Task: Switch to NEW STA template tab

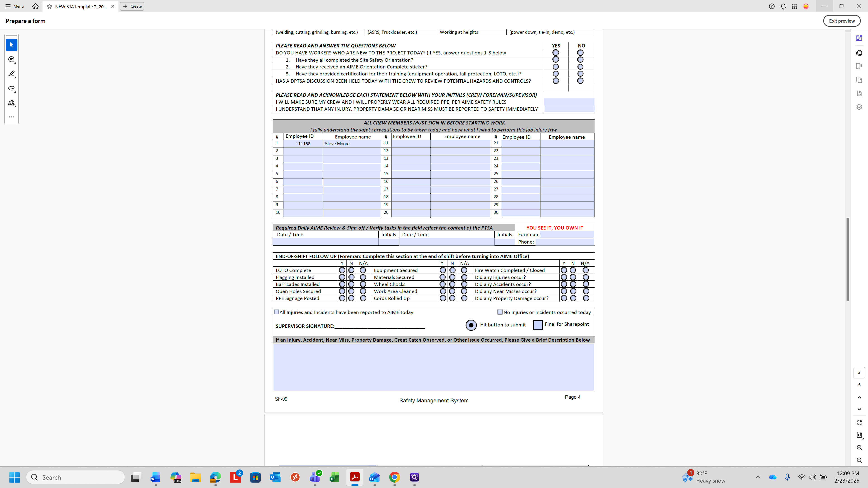Action: 80,6
